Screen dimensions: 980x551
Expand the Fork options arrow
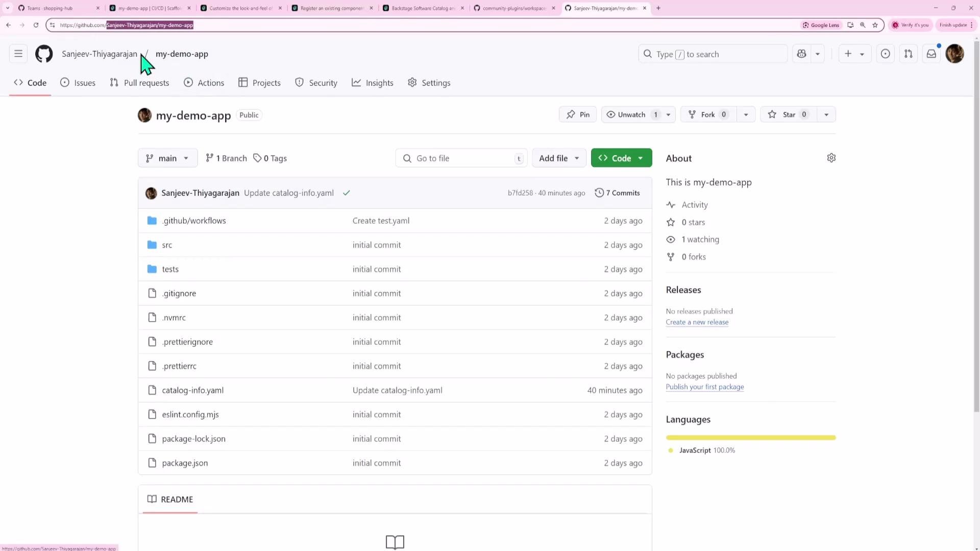pos(746,115)
